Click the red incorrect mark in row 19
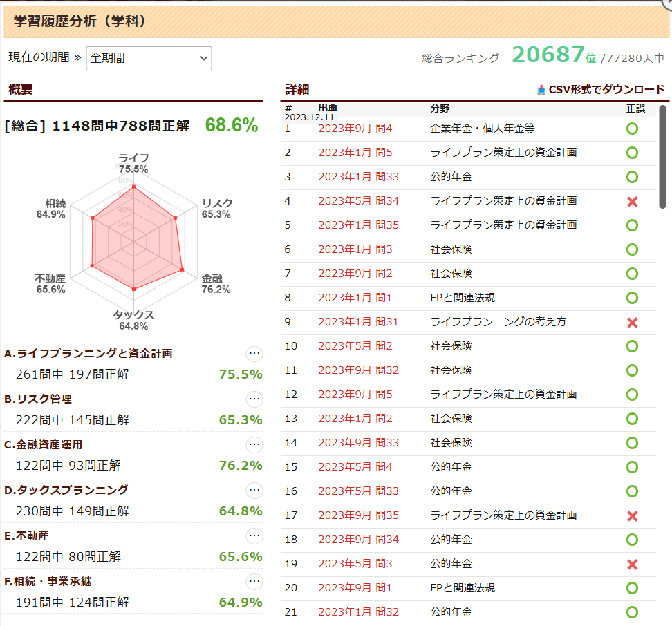This screenshot has height=626, width=672. click(631, 564)
